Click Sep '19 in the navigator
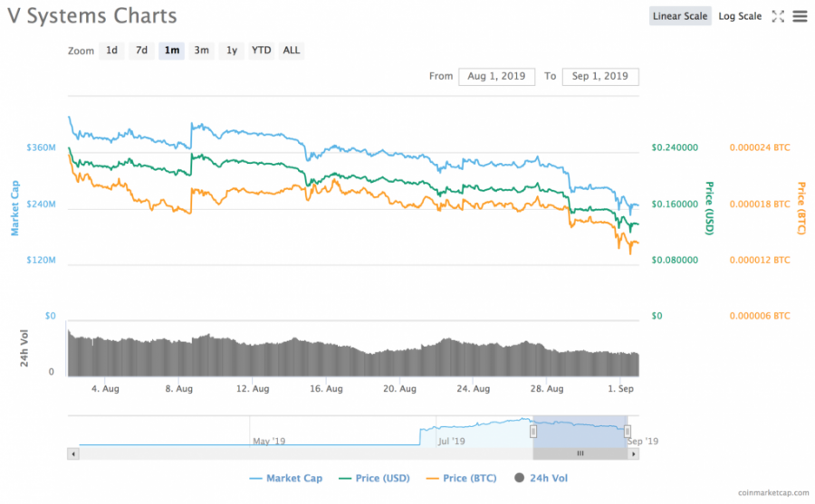This screenshot has height=504, width=815. [x=642, y=442]
